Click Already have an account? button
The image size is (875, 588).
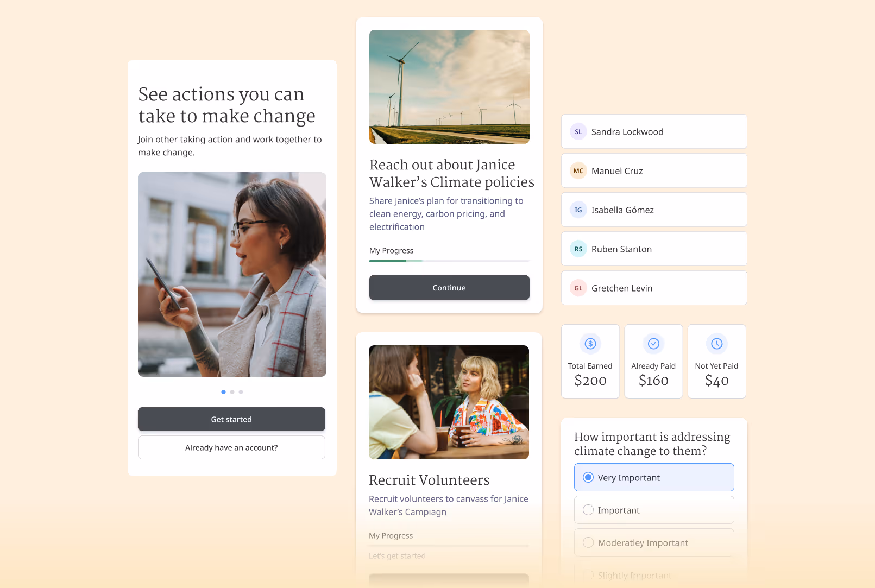click(231, 447)
